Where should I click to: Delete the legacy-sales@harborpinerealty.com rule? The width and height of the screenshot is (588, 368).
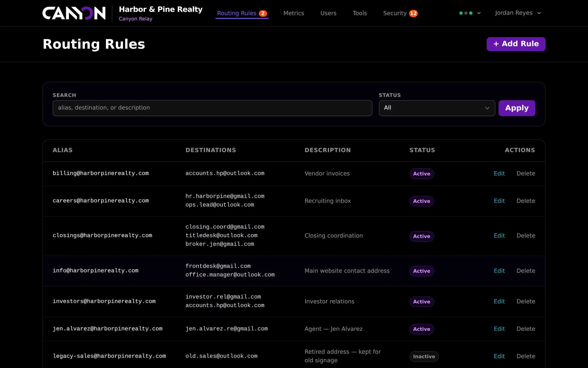(x=526, y=356)
